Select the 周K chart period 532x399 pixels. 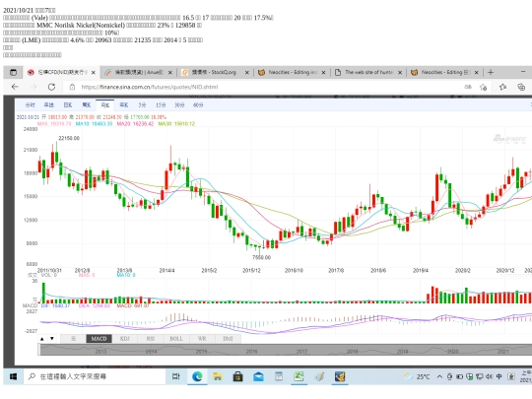point(86,105)
